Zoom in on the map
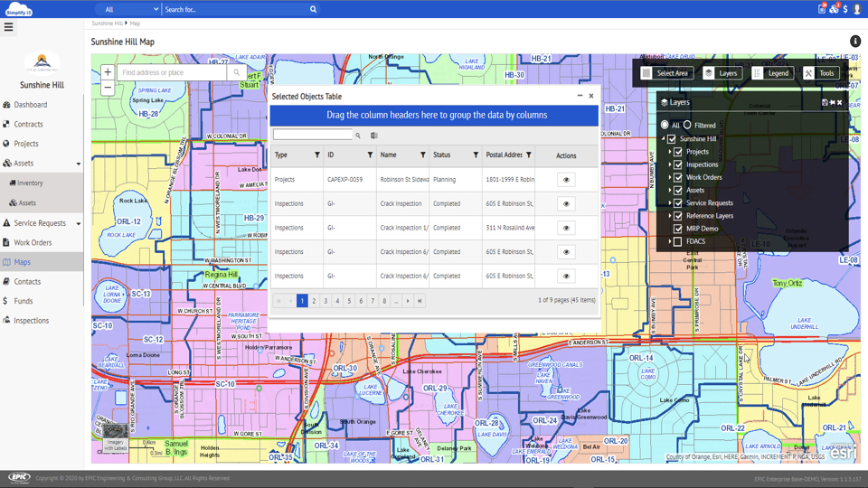The image size is (868, 488). (108, 72)
